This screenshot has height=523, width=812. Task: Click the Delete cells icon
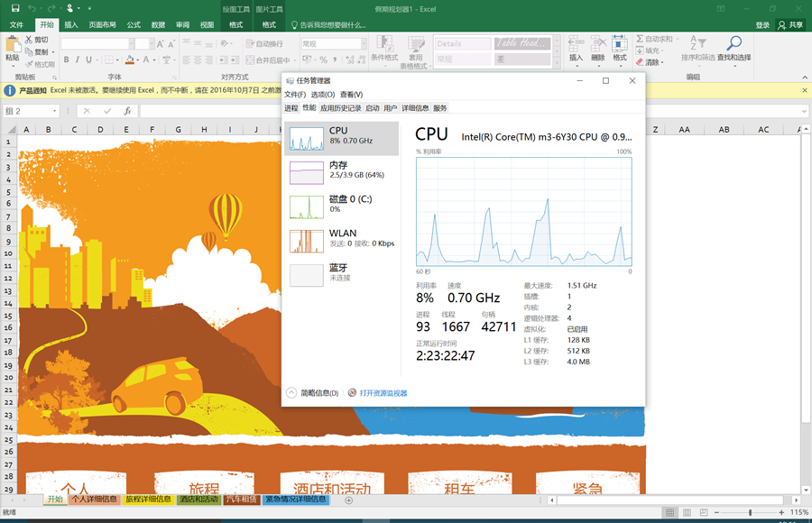point(597,43)
